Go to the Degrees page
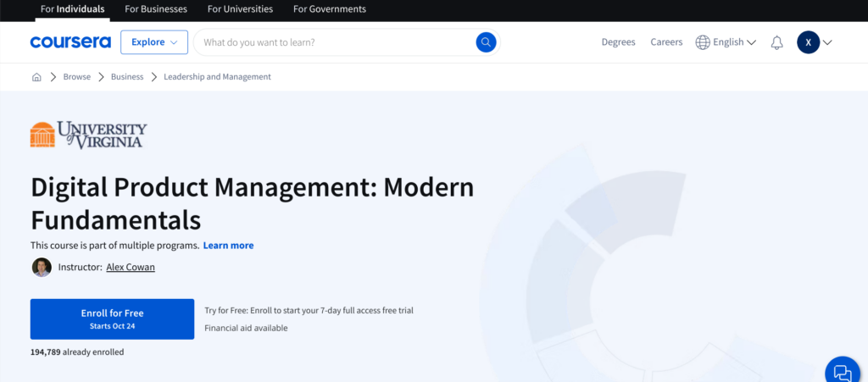 tap(618, 42)
